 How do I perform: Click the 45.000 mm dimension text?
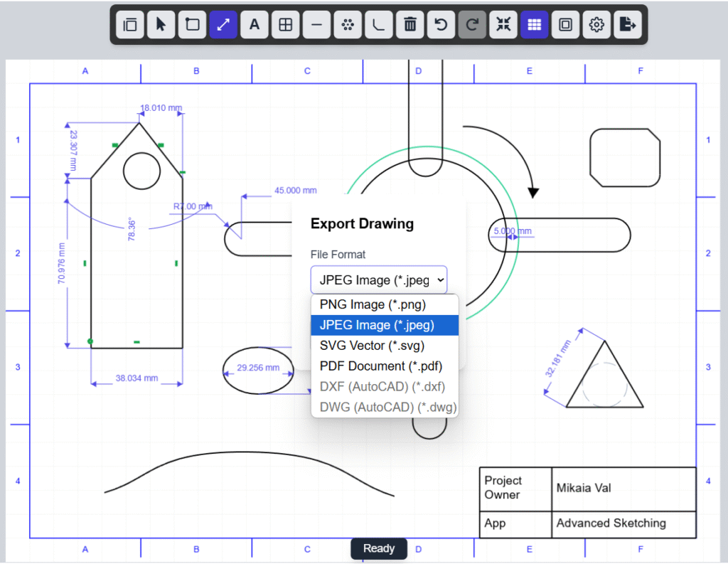295,191
